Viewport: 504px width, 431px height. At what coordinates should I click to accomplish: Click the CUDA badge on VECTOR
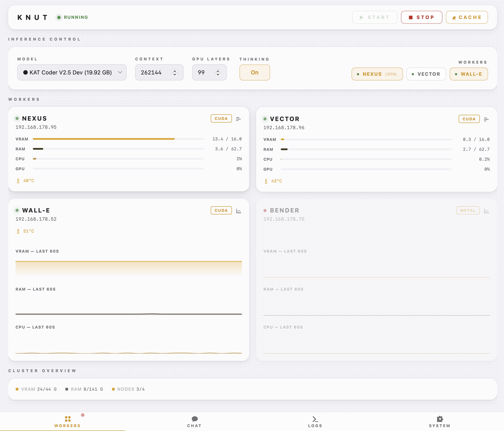(469, 119)
